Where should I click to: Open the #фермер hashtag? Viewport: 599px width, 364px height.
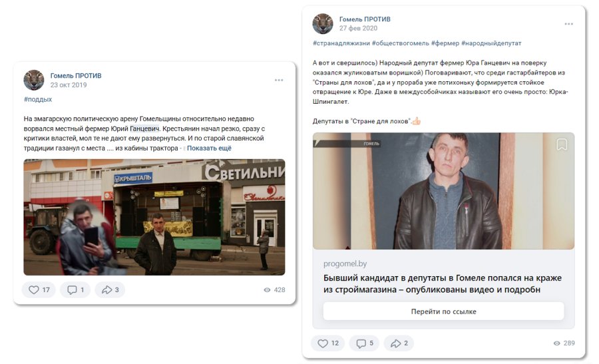coord(445,43)
